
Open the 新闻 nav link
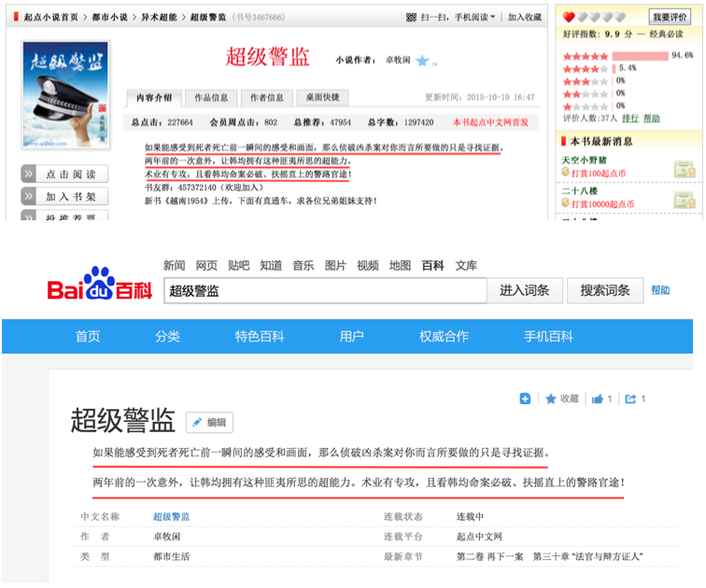coord(175,266)
